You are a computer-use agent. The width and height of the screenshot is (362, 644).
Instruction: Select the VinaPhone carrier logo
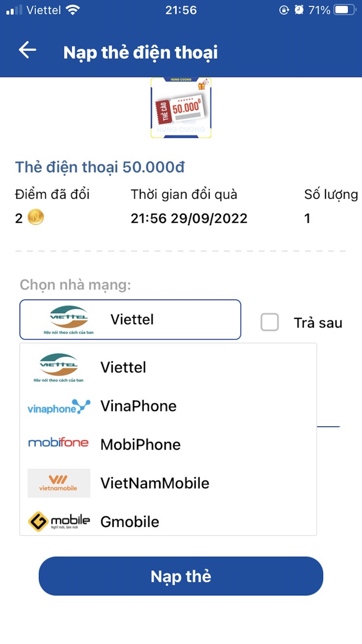pos(58,406)
